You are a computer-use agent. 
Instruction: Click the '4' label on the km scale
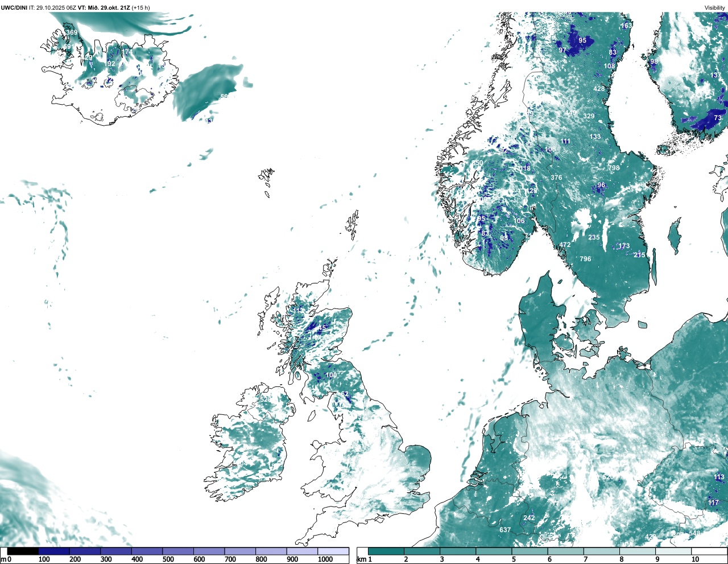(x=478, y=559)
